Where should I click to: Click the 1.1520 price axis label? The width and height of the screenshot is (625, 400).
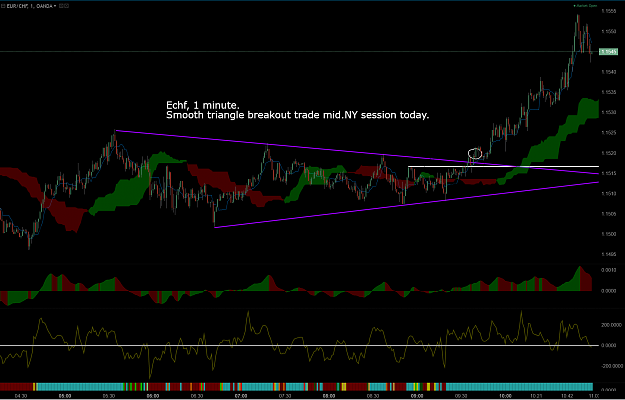(609, 153)
